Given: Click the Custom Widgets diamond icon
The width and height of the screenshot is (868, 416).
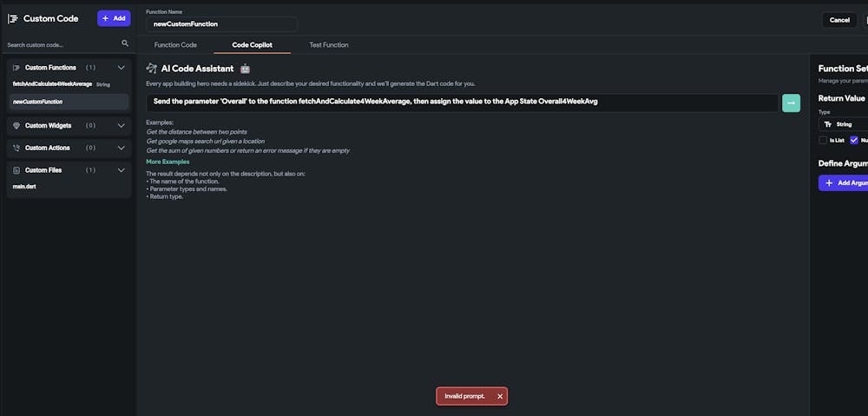Looking at the screenshot, I should point(16,126).
